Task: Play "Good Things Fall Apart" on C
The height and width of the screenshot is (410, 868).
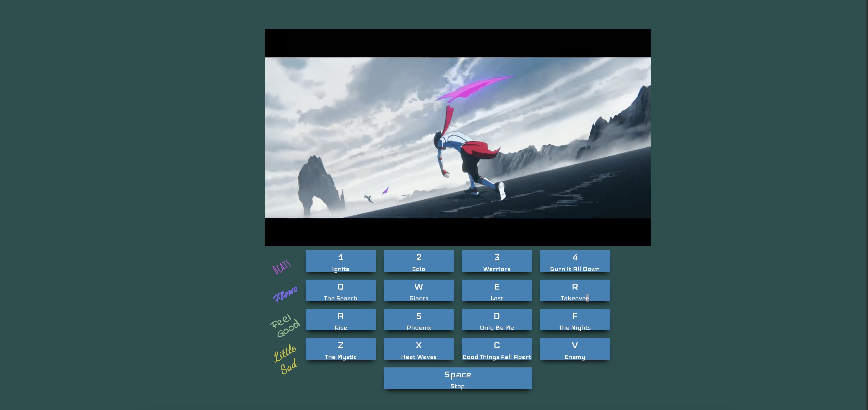Action: (497, 349)
